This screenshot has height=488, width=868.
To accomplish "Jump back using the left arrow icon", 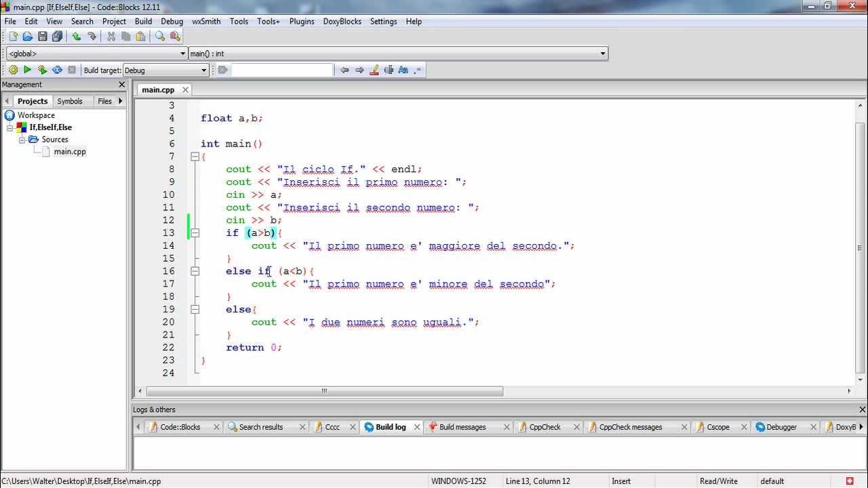I will click(x=344, y=70).
